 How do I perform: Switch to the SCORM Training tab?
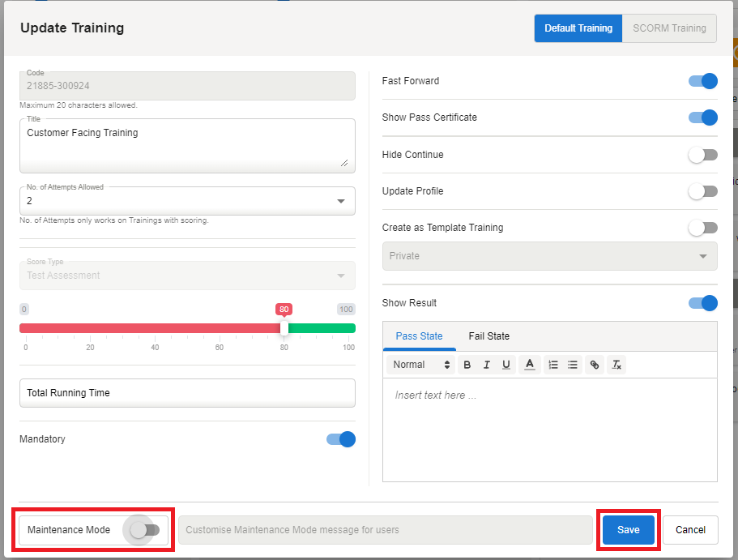[x=669, y=28]
